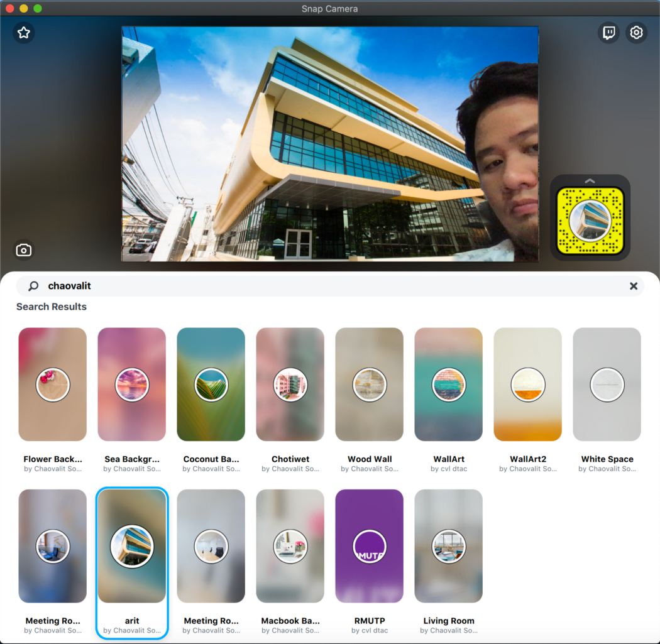The width and height of the screenshot is (660, 644).
Task: Collapse the snapcode panel chevron
Action: tap(590, 180)
